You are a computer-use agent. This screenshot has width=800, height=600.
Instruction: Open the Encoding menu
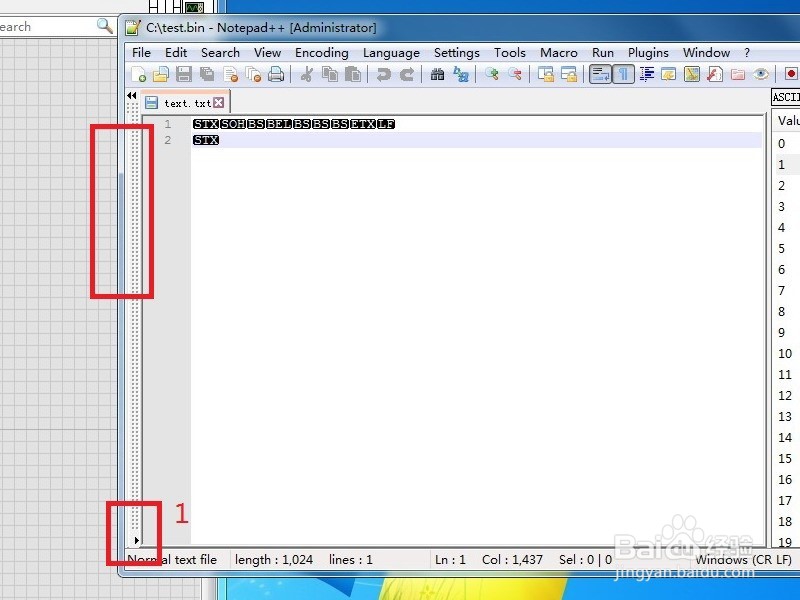(321, 53)
